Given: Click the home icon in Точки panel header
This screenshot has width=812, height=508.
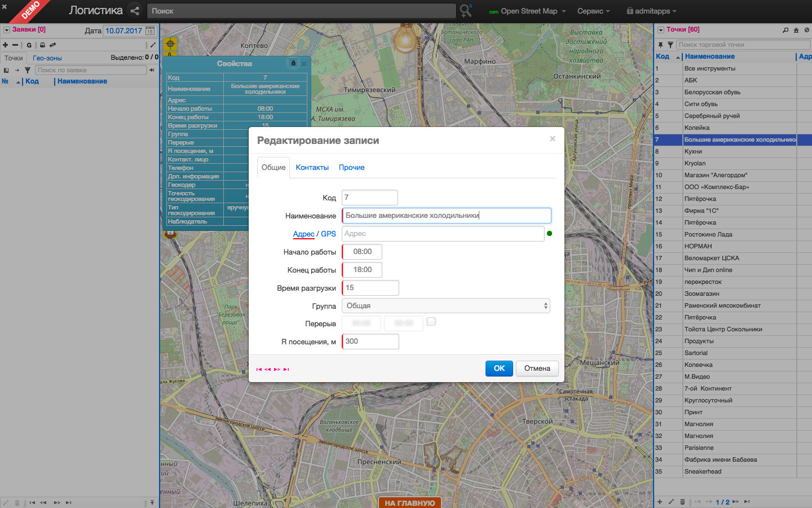Looking at the screenshot, I should tap(796, 30).
